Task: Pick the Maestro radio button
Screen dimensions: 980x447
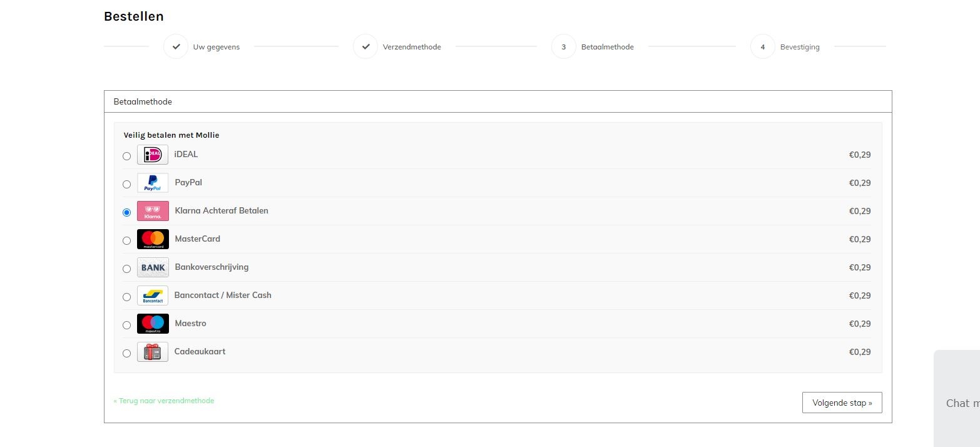Action: [x=126, y=325]
